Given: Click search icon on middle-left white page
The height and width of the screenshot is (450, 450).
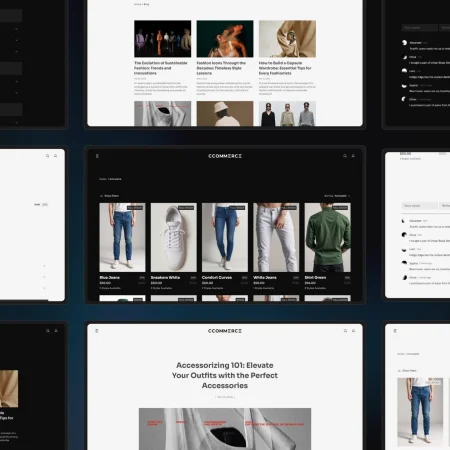Looking at the screenshot, I should click(48, 156).
